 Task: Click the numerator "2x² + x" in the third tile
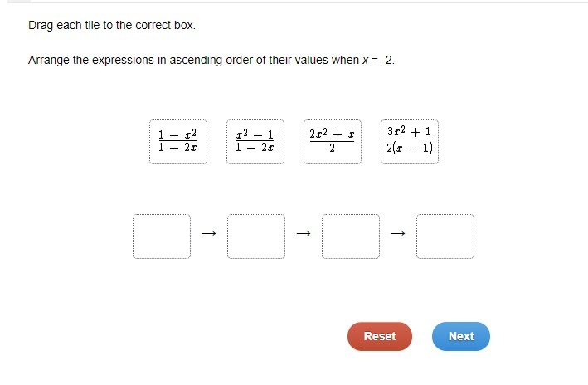[x=332, y=133]
